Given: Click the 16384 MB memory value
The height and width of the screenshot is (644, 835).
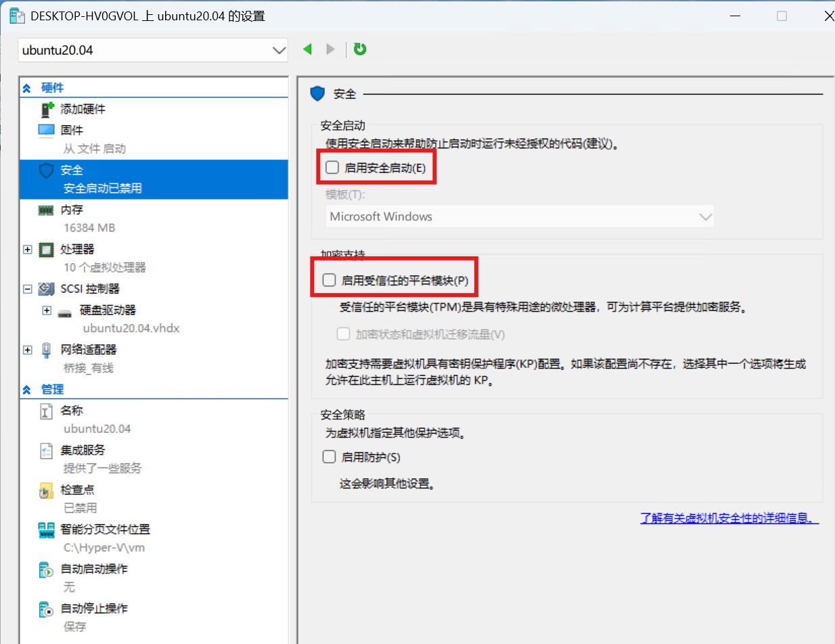Looking at the screenshot, I should [x=89, y=229].
